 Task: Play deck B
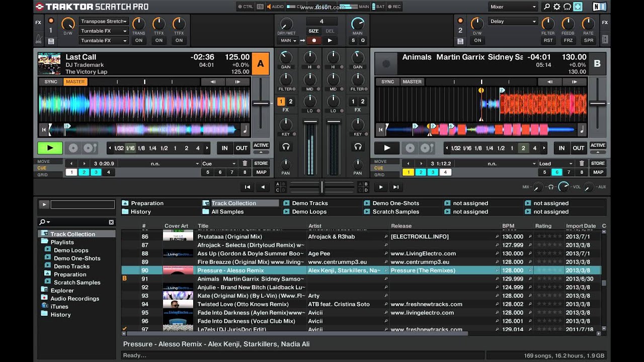(387, 148)
